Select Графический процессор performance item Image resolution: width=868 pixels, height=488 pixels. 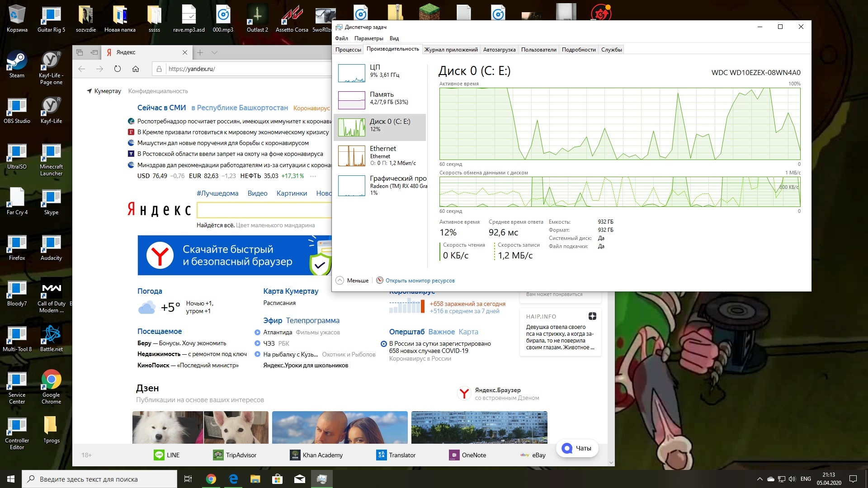tap(380, 185)
